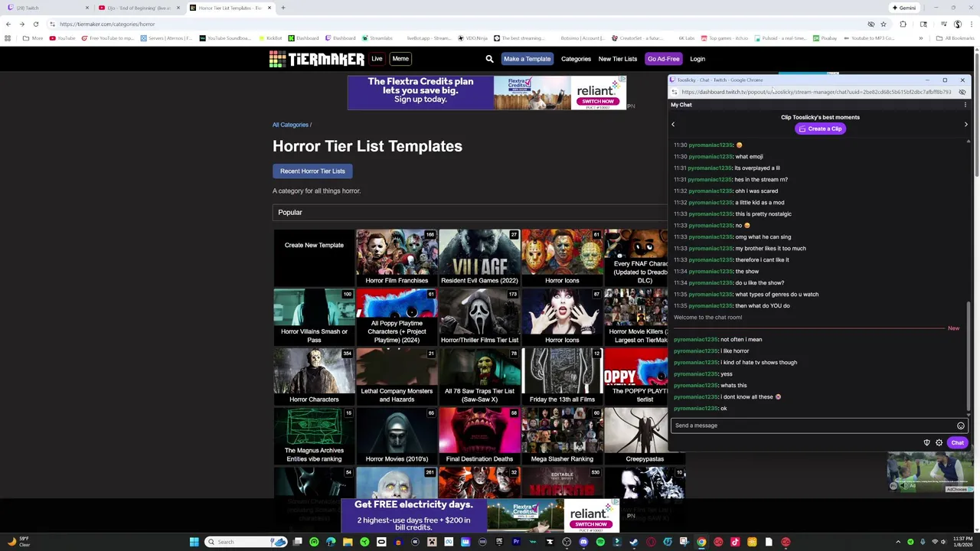Open Discord from the taskbar
Screen dimensions: 980x551
pyautogui.click(x=583, y=542)
